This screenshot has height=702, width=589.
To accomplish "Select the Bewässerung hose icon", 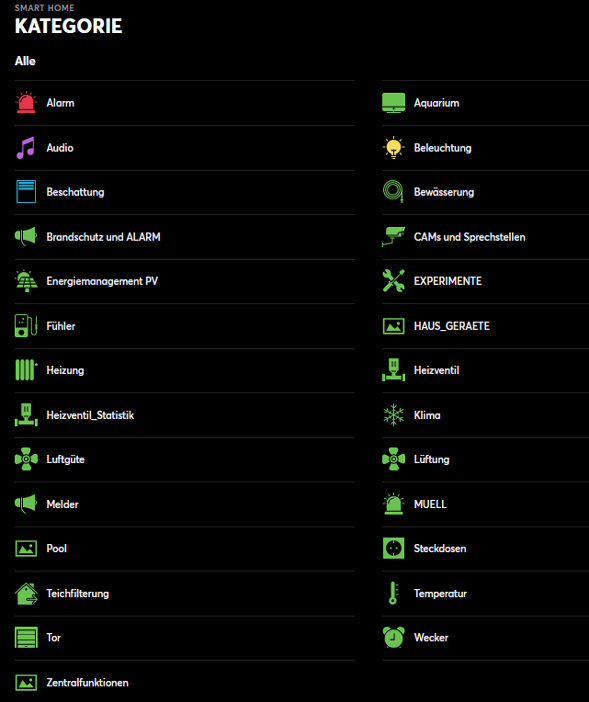I will [393, 192].
